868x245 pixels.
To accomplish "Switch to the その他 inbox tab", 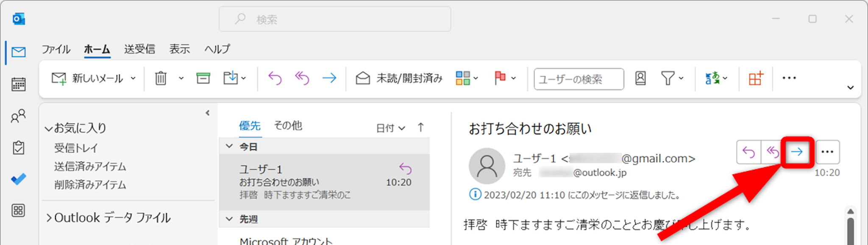I will 288,126.
